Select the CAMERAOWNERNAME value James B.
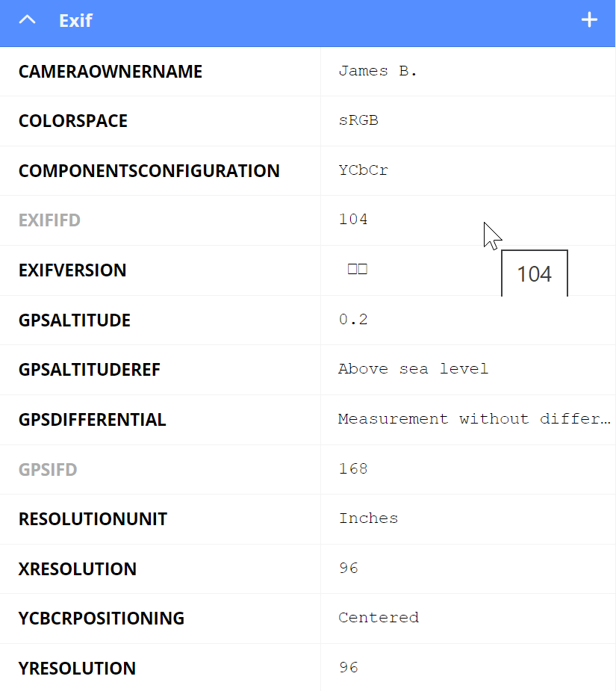Image resolution: width=616 pixels, height=691 pixels. tap(376, 70)
